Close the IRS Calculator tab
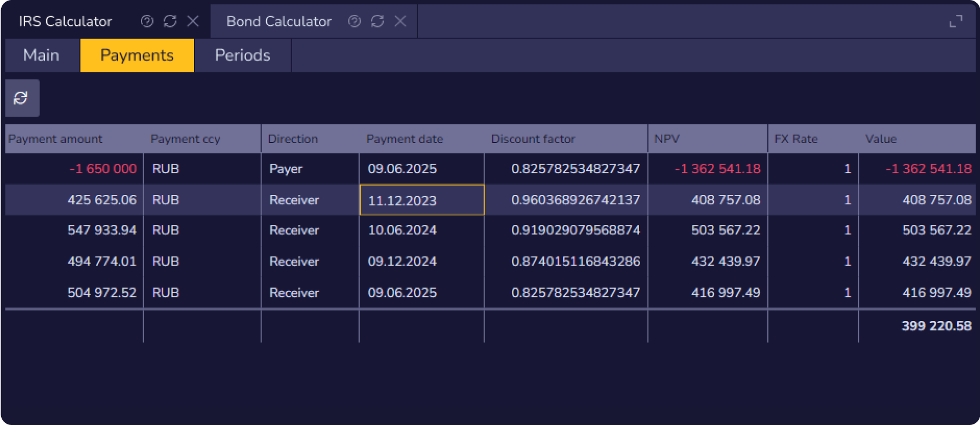Viewport: 980px width, 425px height. click(x=193, y=21)
